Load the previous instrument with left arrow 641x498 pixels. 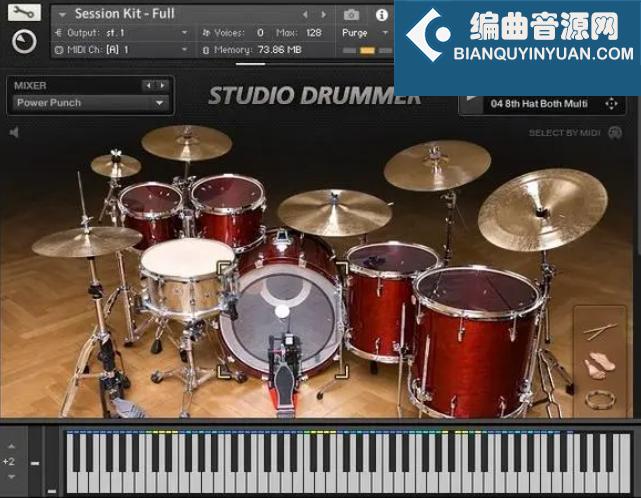[x=305, y=15]
